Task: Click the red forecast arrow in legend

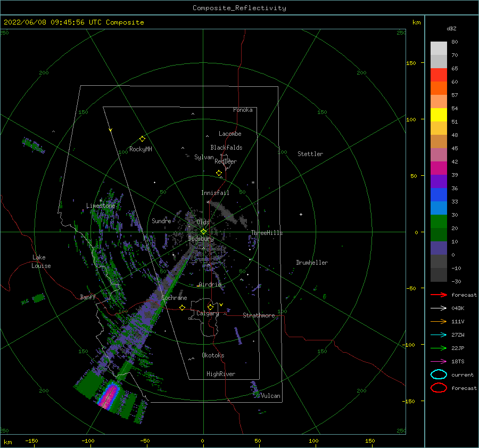Action: (x=439, y=295)
